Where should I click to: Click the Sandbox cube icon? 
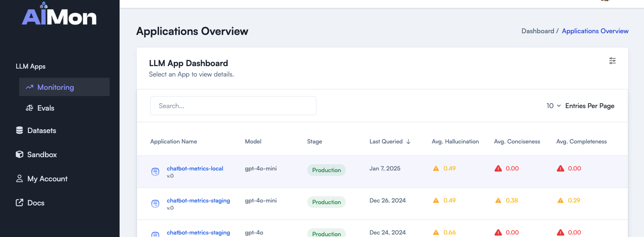[20, 155]
